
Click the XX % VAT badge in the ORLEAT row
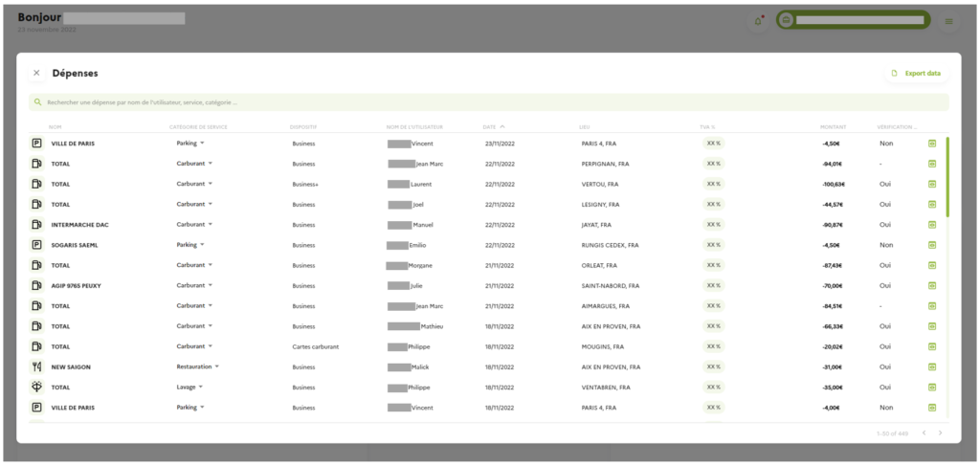click(x=714, y=265)
